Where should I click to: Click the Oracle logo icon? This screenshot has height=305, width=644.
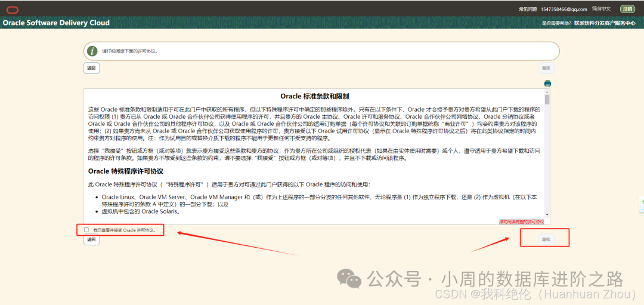click(x=13, y=10)
